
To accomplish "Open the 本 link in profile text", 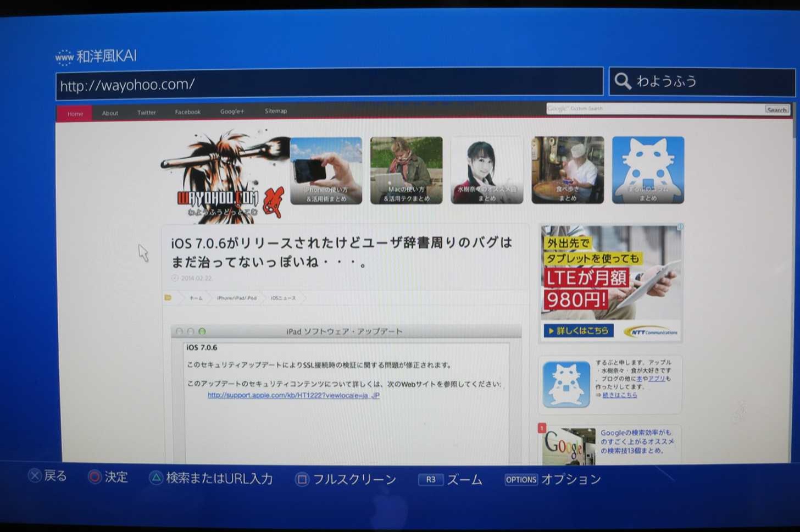I will pyautogui.click(x=639, y=379).
